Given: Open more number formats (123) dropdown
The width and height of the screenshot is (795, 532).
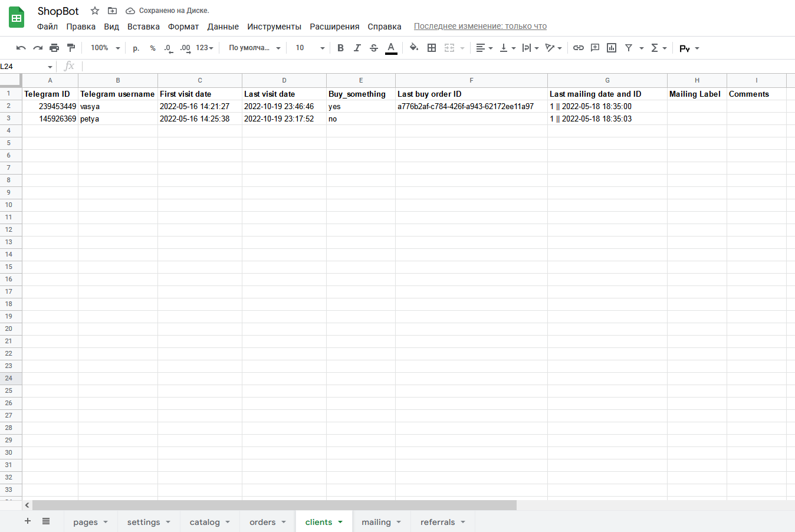Looking at the screenshot, I should (x=205, y=48).
